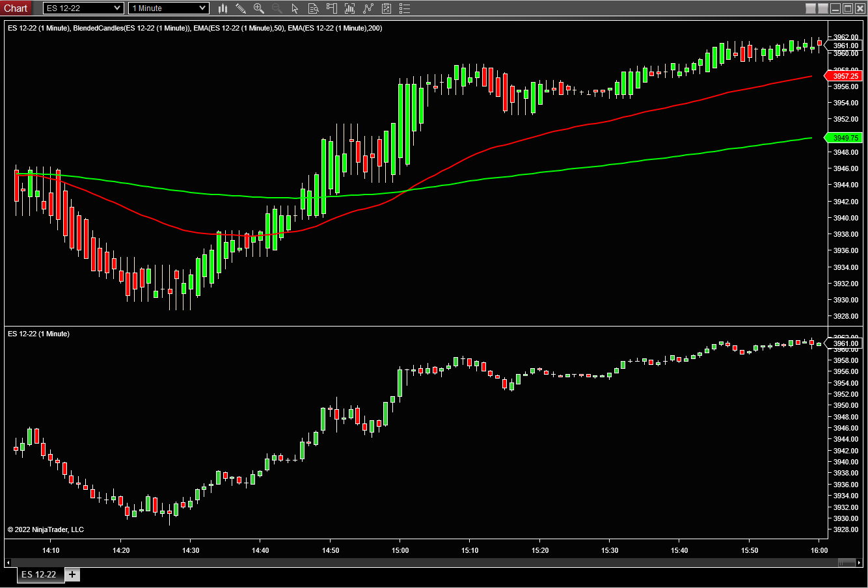The width and height of the screenshot is (868, 588).
Task: Click the 14:10 time axis label
Action: pos(51,550)
